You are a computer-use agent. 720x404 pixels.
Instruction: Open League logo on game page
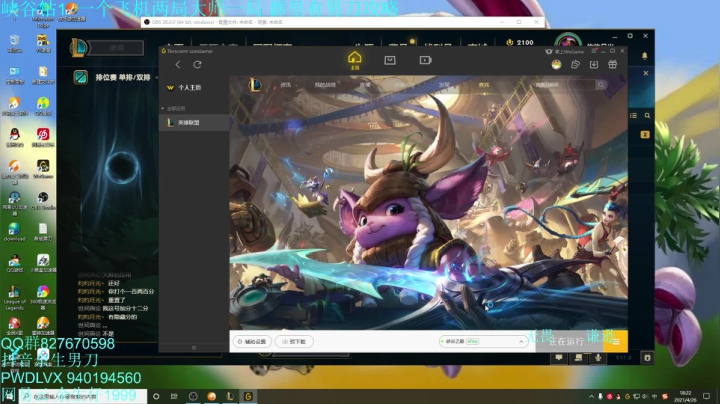pos(255,84)
